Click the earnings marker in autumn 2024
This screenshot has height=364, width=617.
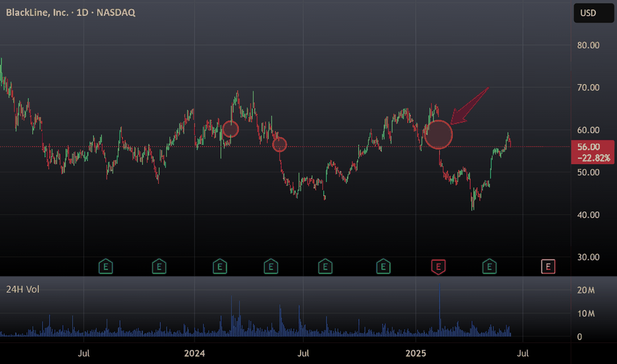[x=383, y=267]
